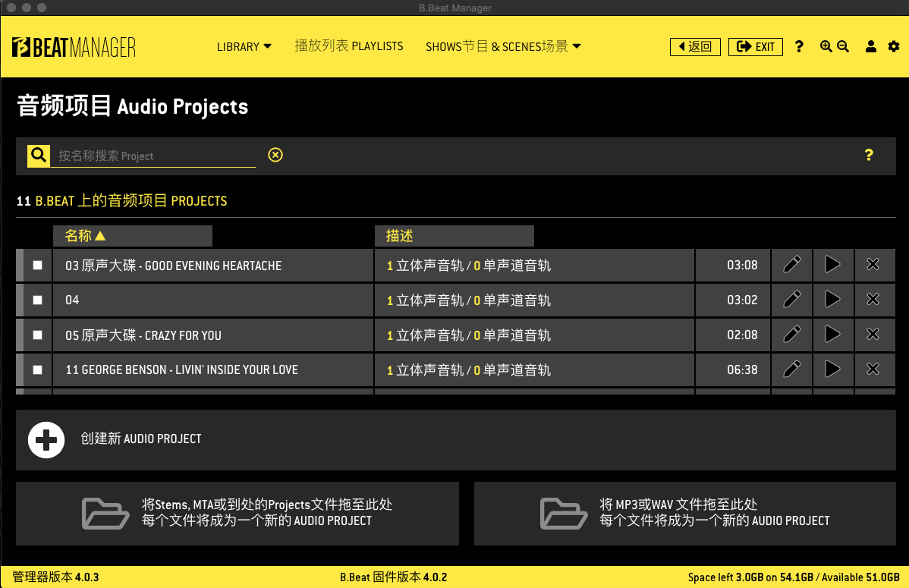Click duration 03:02
The width and height of the screenshot is (909, 588).
742,300
